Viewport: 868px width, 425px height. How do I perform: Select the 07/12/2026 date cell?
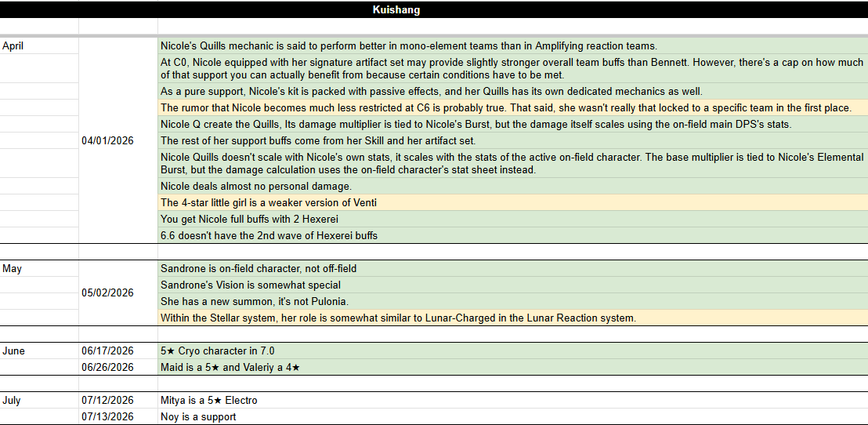(118, 400)
